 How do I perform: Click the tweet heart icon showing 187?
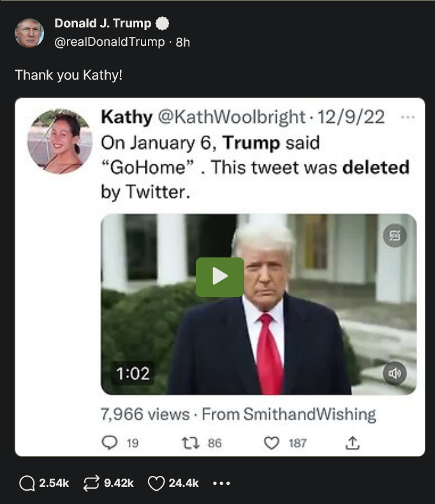272,443
